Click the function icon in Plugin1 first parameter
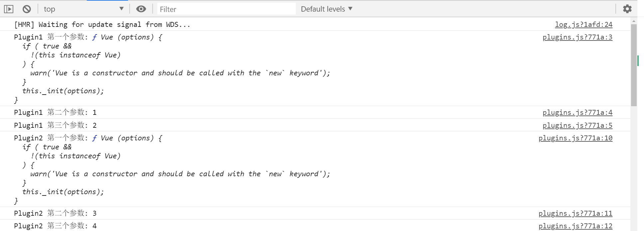Image resolution: width=644 pixels, height=231 pixels. pyautogui.click(x=95, y=37)
